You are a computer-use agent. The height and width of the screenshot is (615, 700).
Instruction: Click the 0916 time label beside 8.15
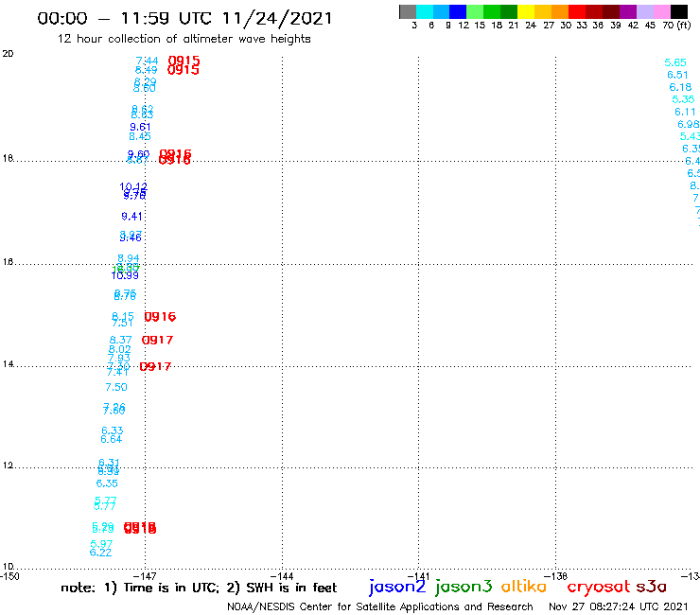pyautogui.click(x=160, y=317)
